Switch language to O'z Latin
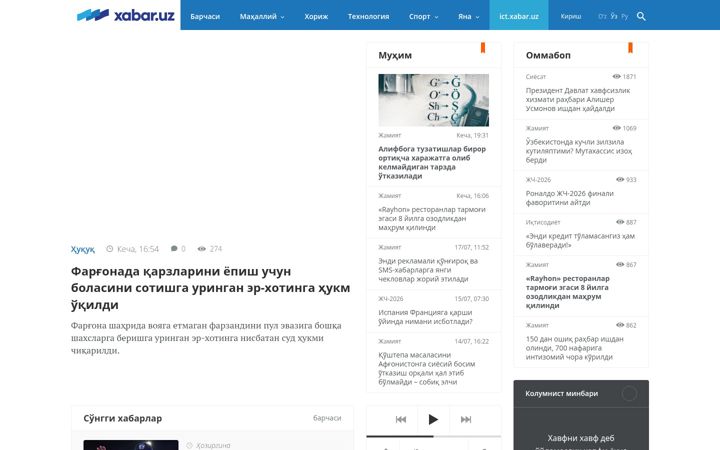This screenshot has height=450, width=720. point(602,17)
